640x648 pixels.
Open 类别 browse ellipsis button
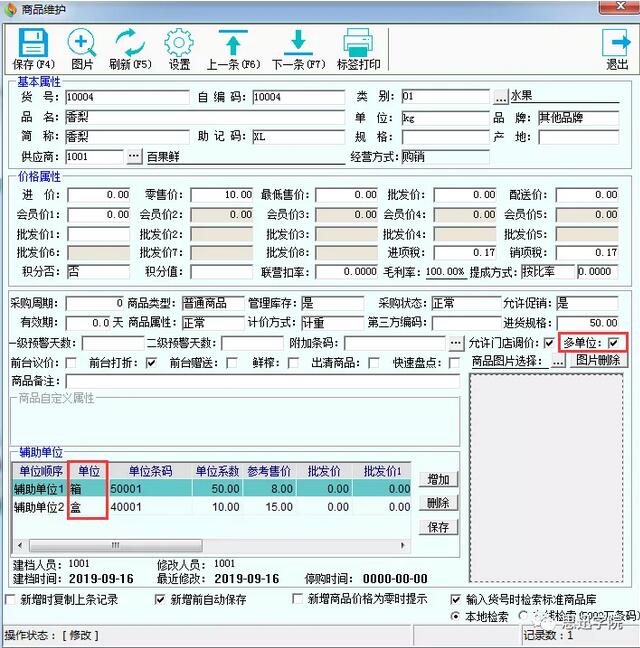(500, 98)
